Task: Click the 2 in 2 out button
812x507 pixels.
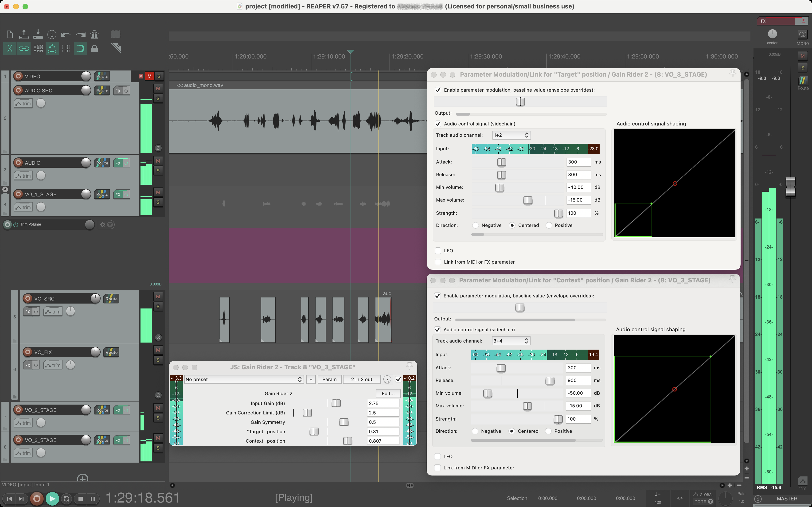Action: [x=361, y=379]
